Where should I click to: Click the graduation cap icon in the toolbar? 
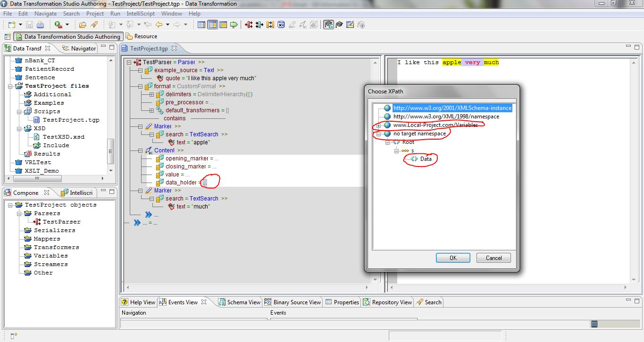(340, 25)
